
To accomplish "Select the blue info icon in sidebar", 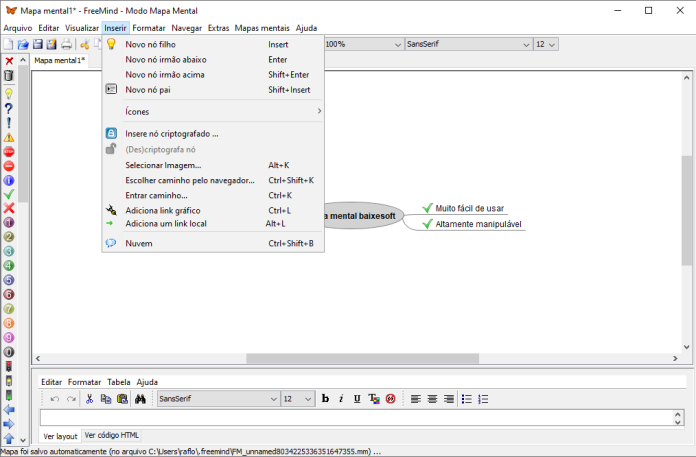I will [9, 181].
